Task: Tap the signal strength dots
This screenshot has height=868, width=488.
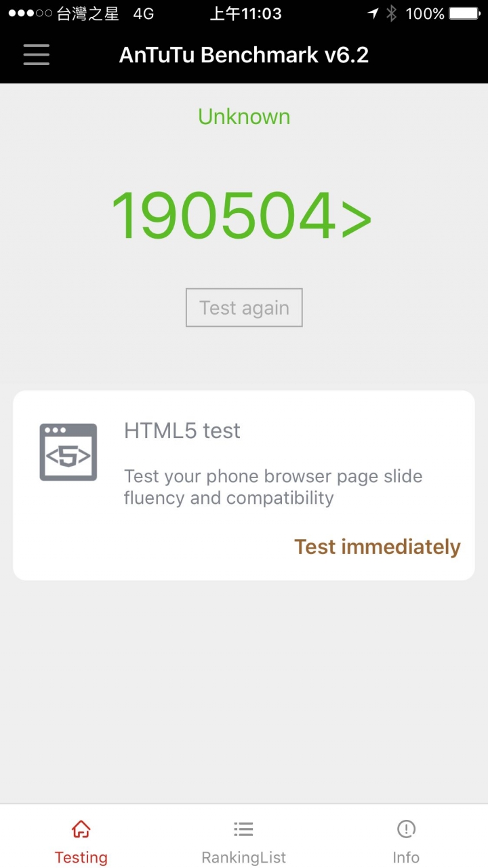Action: tap(30, 14)
